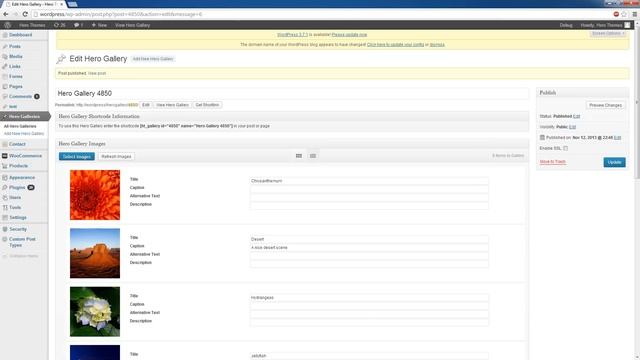Click the Appearance icon in the sidebar
Screen dimensions: 640x360
point(5,178)
